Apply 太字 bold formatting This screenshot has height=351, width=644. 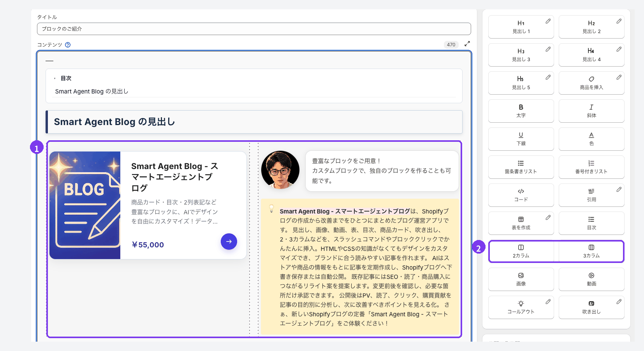point(521,111)
